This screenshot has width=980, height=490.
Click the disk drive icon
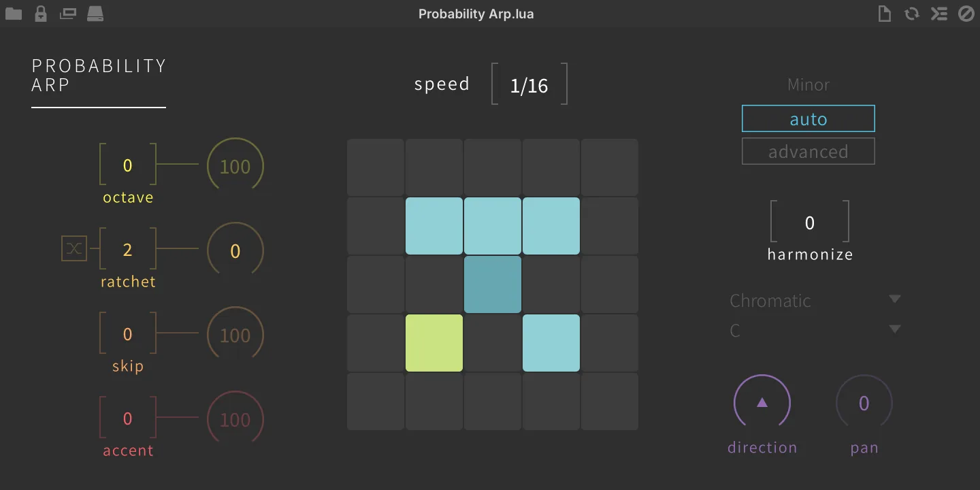(95, 14)
